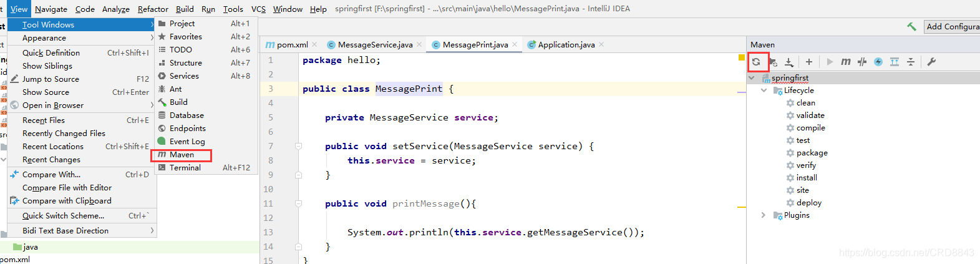The height and width of the screenshot is (264, 980).
Task: Open Add Configuration dropdown
Action: tap(952, 26)
